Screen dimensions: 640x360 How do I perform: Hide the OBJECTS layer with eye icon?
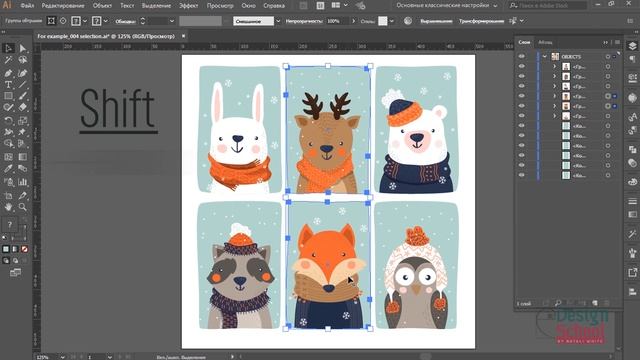point(522,56)
